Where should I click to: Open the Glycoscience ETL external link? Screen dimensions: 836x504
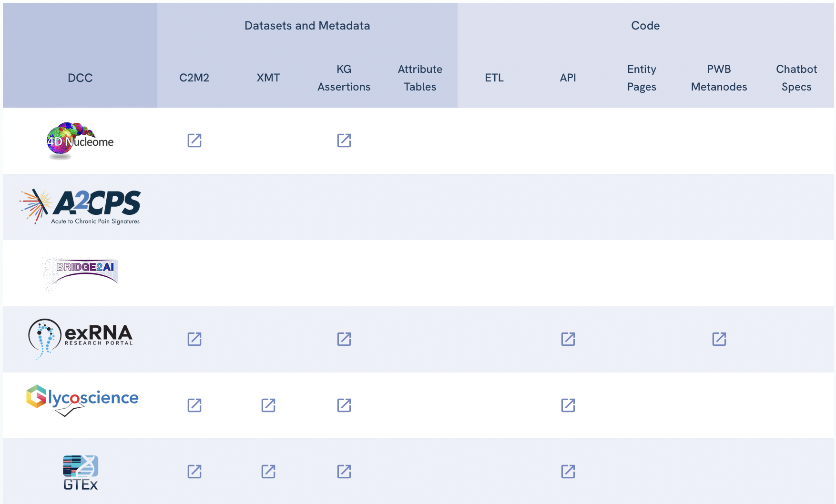pyautogui.click(x=567, y=405)
